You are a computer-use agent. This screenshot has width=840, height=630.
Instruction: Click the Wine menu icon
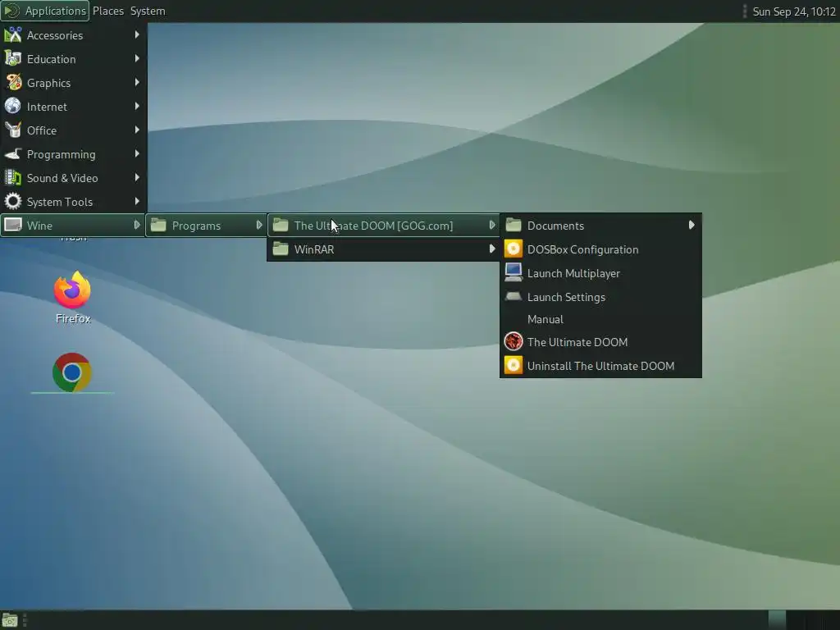pos(13,226)
